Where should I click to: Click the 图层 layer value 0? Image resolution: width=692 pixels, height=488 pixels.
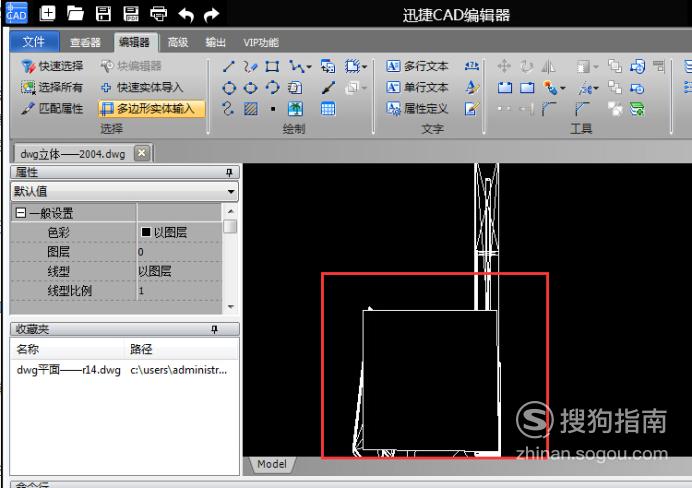(x=140, y=252)
